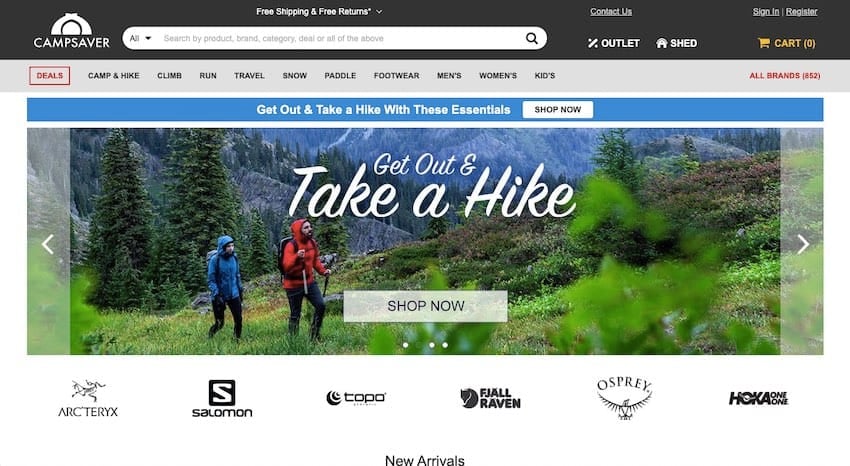Viewport: 850px width, 466px height.
Task: Click the CampSaver logo
Action: pos(72,31)
